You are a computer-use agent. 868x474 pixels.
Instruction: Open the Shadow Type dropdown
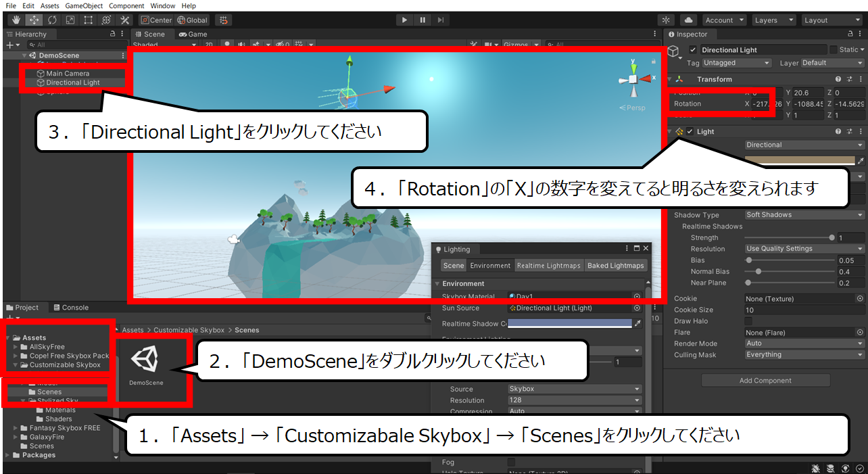coord(804,215)
